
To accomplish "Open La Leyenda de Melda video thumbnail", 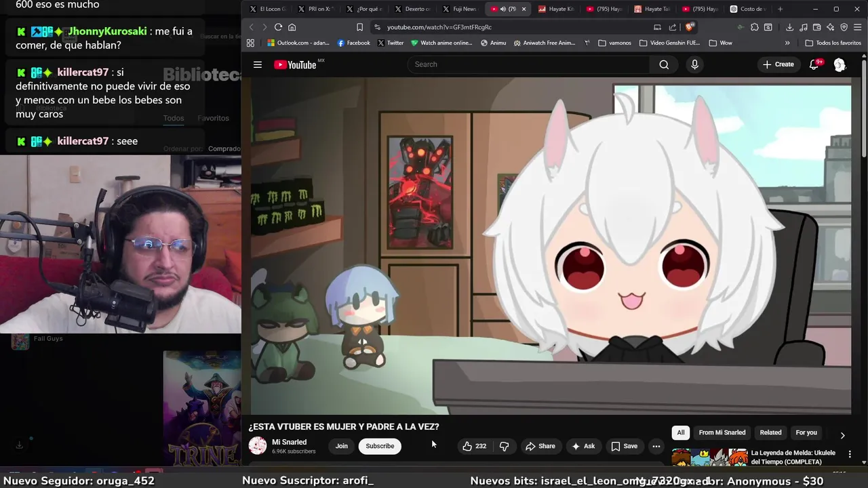I will pyautogui.click(x=709, y=457).
